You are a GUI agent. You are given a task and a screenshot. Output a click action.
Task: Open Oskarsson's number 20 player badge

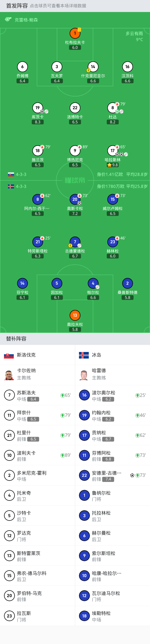(x=75, y=199)
